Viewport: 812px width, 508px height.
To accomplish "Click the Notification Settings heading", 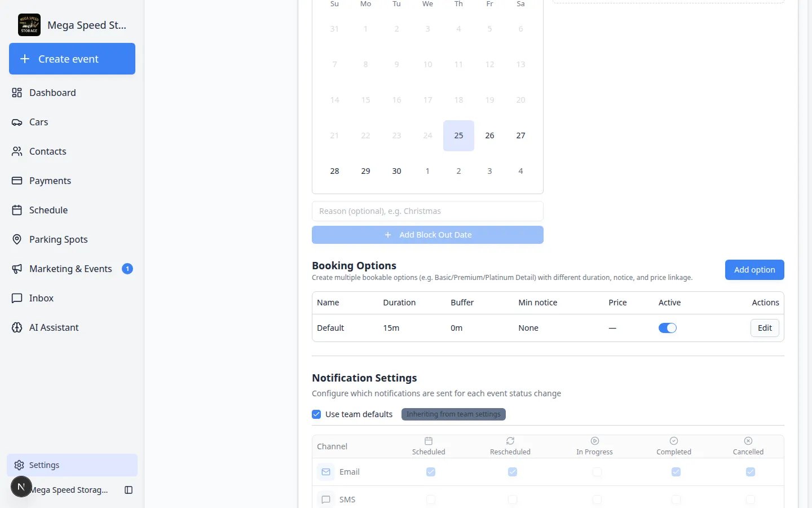I will (364, 378).
